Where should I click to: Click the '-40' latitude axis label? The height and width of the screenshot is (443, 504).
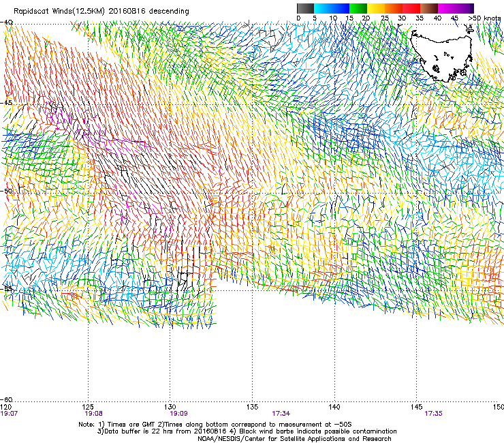6,22
